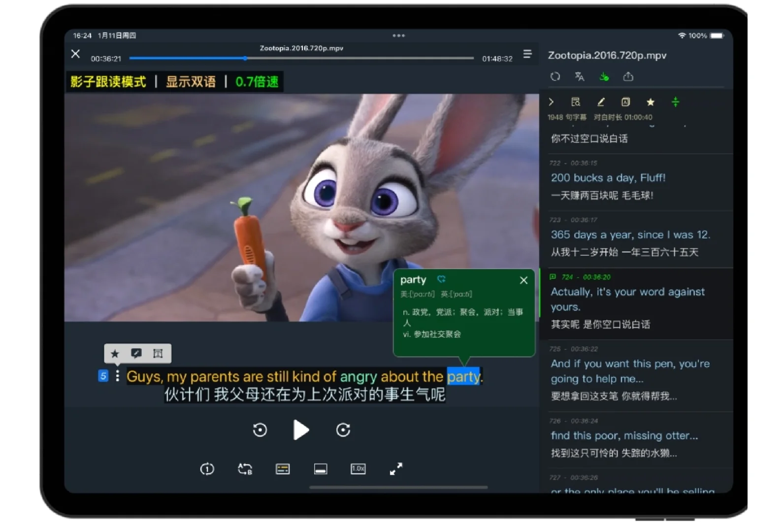Tap the word 'parents' in the subtitle
Screen dimensions: 784x532
point(215,377)
